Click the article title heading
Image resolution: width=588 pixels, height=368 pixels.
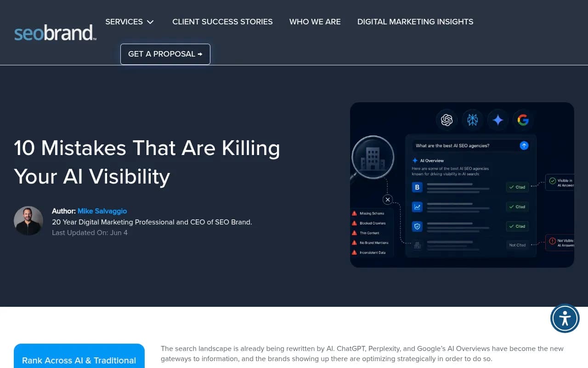[x=147, y=162]
